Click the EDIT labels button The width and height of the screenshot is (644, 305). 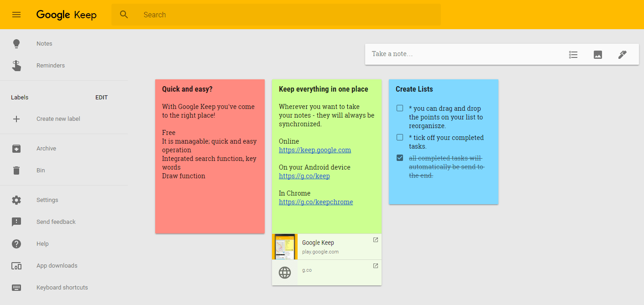tap(101, 98)
